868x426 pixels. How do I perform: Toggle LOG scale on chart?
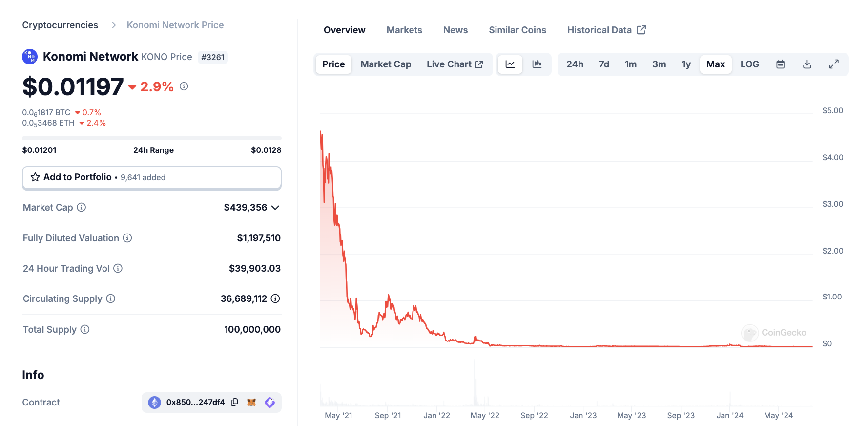pyautogui.click(x=749, y=64)
